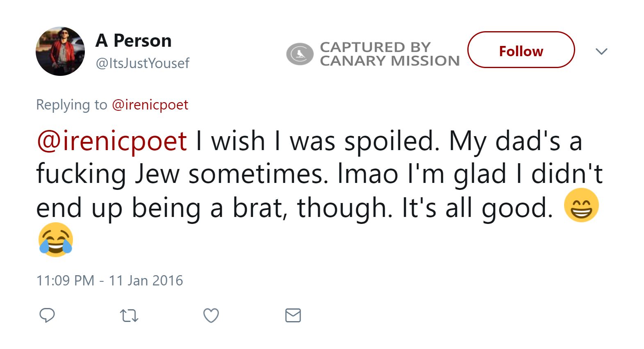
Task: Like the tweet with the heart icon
Action: point(211,315)
